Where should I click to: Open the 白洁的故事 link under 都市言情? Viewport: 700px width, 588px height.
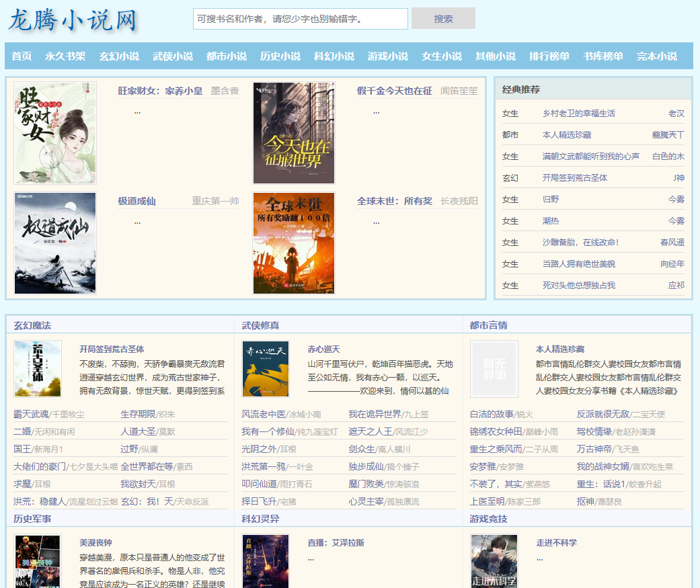492,414
